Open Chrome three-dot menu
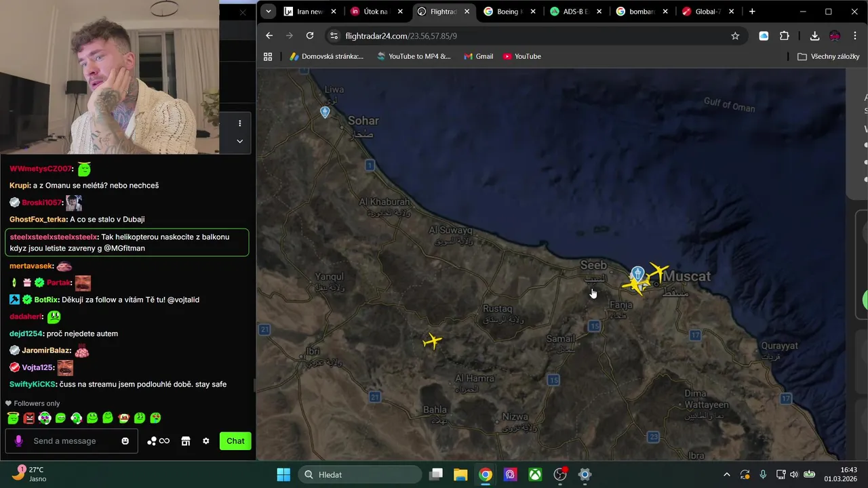The image size is (868, 488). [854, 36]
